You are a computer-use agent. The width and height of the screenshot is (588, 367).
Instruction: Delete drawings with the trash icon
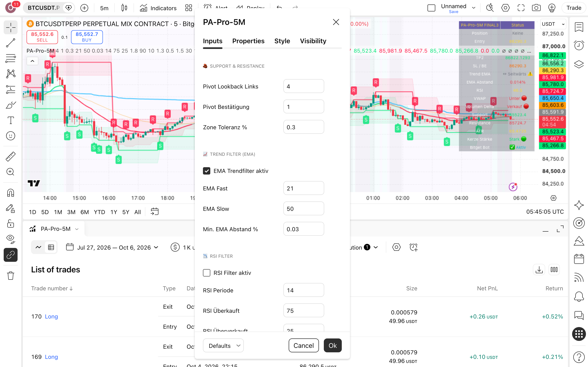pos(10,275)
